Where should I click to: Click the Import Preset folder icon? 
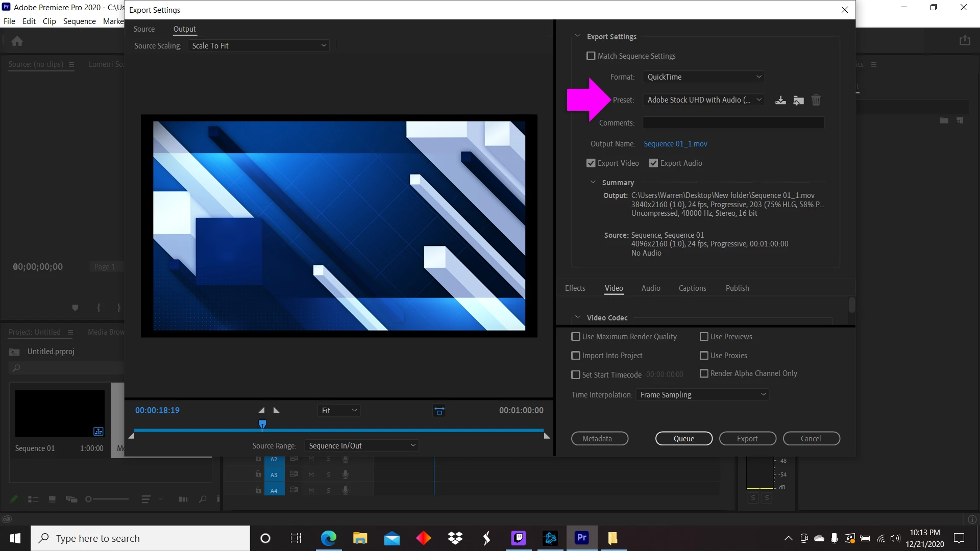(798, 100)
